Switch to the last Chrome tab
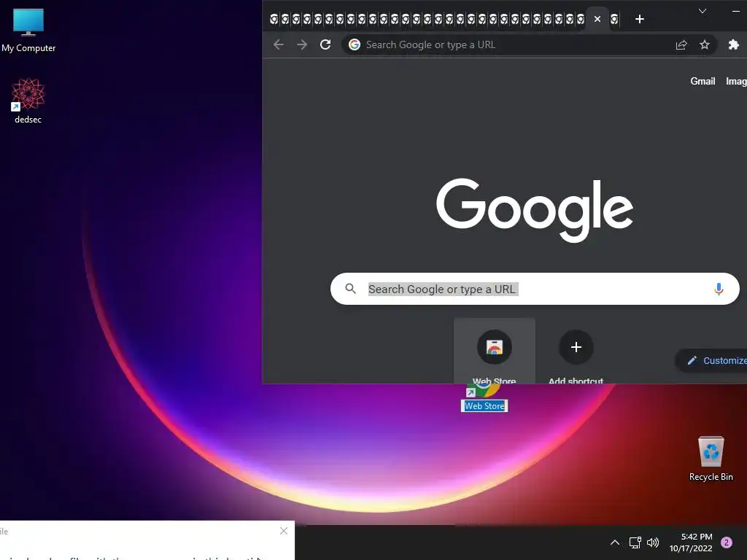This screenshot has height=560, width=747. tap(614, 19)
